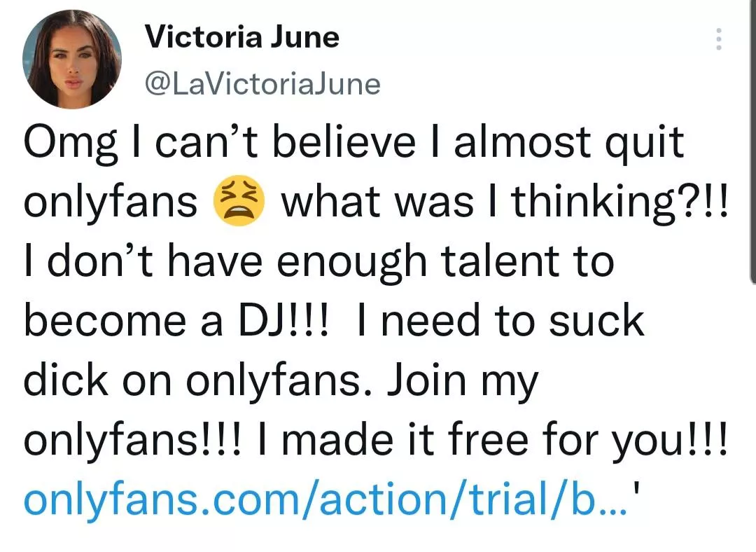Viewport: 756px width, 552px height.
Task: Click the word "believe" in the tweet
Action: point(342,143)
